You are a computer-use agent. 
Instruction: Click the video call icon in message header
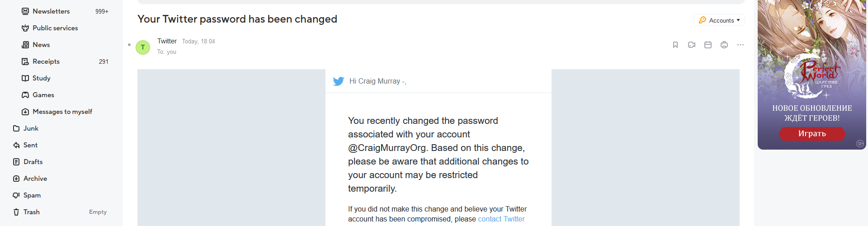[x=692, y=45]
